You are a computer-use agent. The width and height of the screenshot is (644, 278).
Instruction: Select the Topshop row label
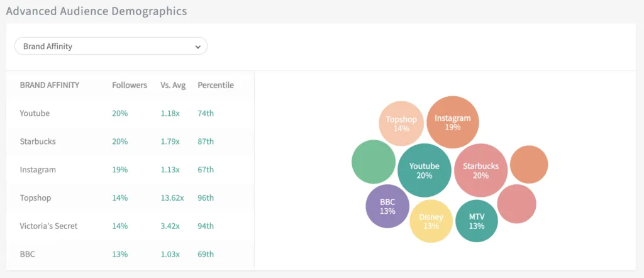click(35, 198)
